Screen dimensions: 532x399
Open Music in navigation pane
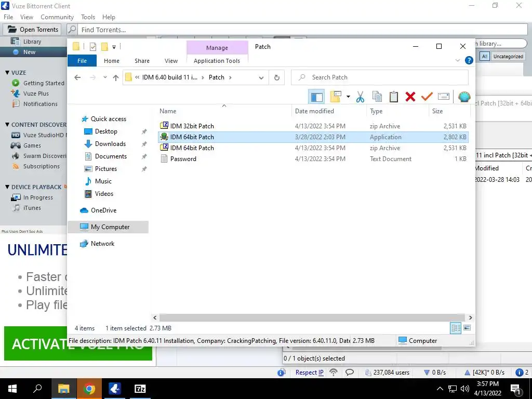tap(103, 181)
